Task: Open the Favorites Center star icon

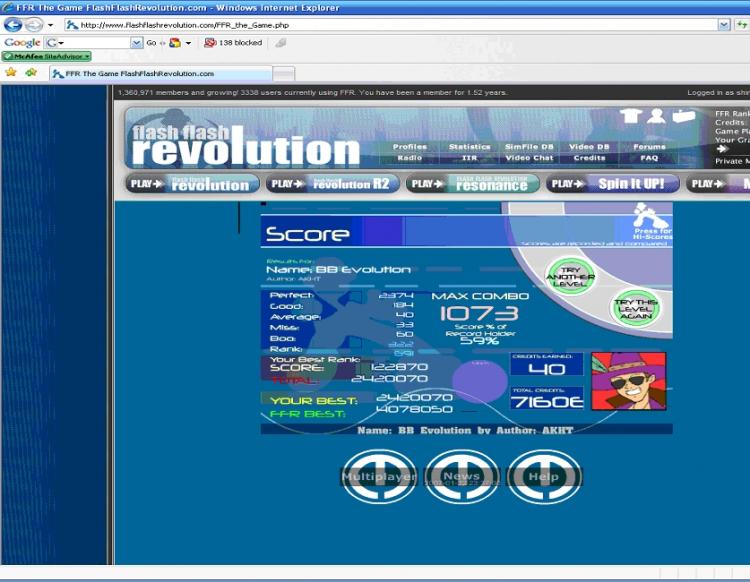Action: (x=11, y=72)
